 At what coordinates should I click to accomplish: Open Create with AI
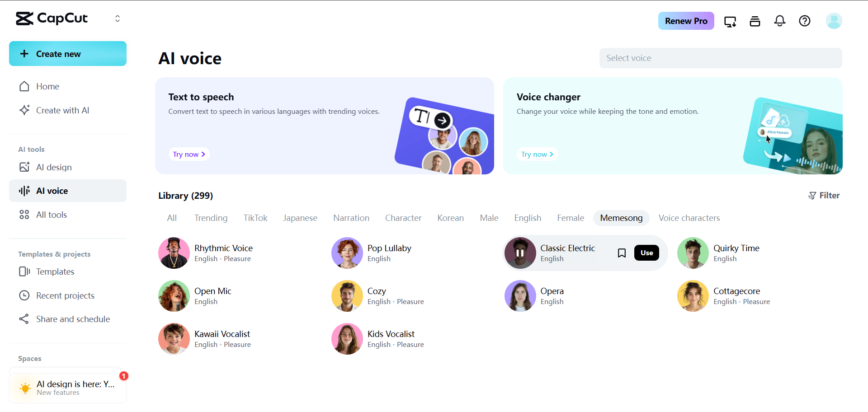[x=68, y=110]
